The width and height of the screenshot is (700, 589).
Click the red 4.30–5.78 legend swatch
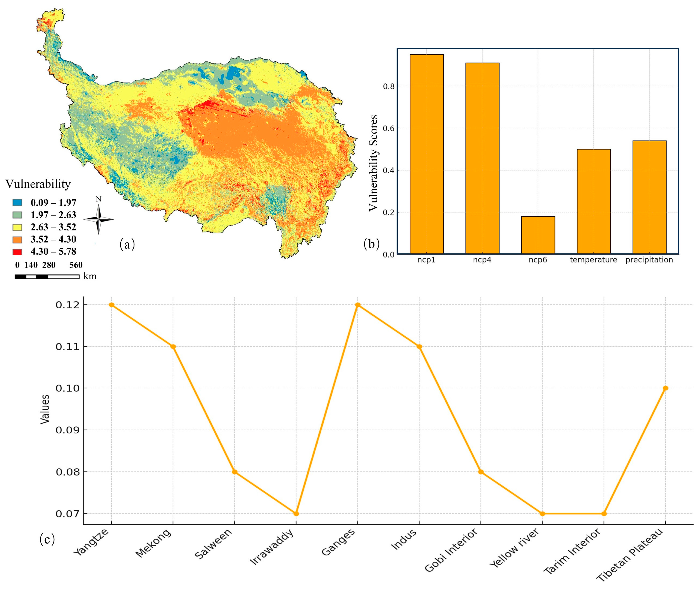point(17,252)
